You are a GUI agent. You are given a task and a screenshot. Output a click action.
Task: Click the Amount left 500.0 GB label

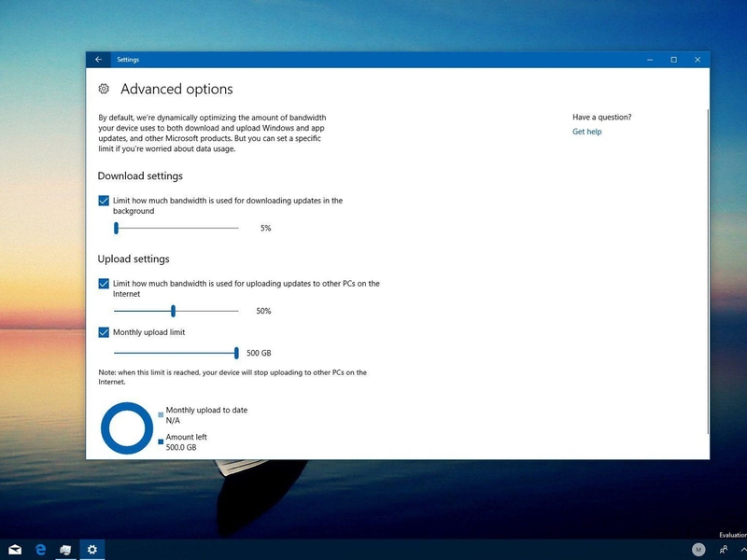coord(186,441)
